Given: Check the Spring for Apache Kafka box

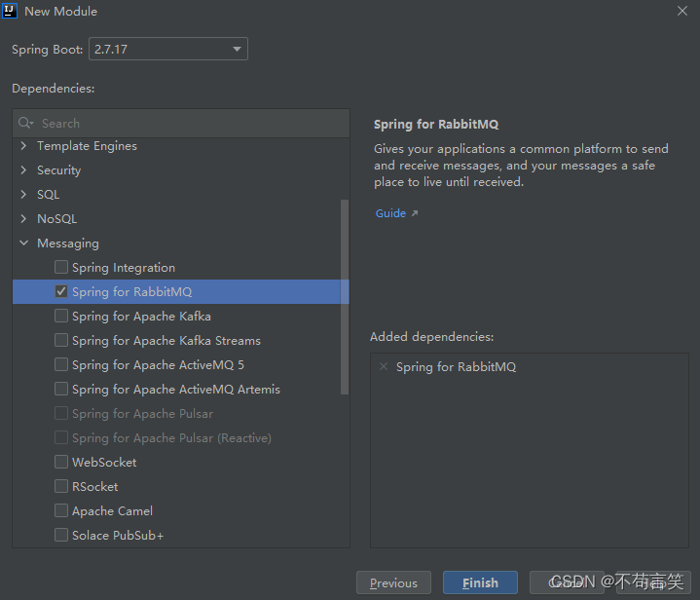Looking at the screenshot, I should (x=61, y=316).
